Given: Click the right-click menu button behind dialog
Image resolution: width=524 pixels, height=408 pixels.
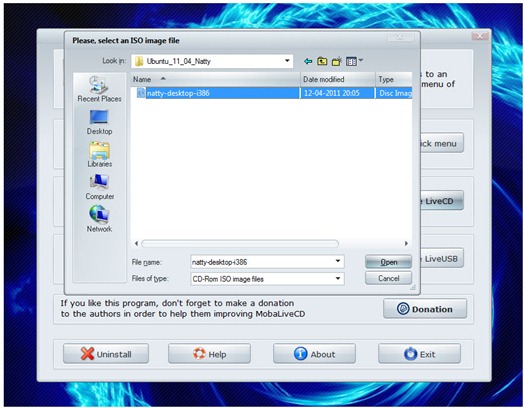Looking at the screenshot, I should [442, 143].
